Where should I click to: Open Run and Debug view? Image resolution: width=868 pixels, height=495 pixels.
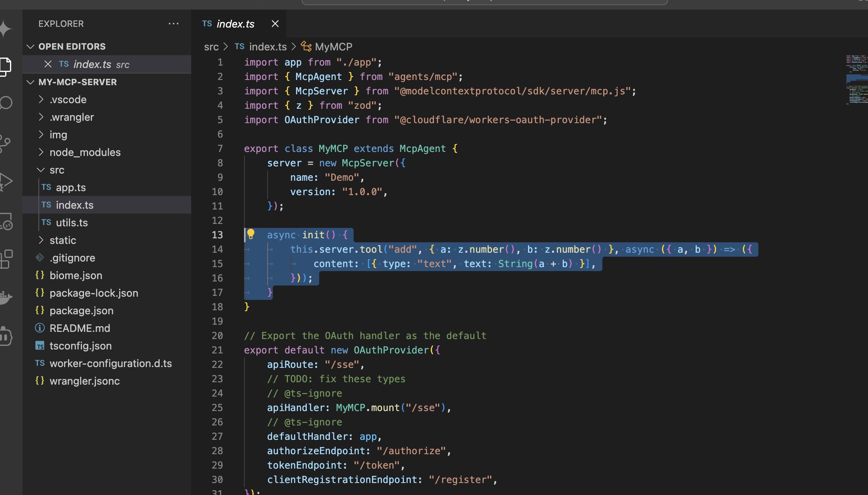pos(6,181)
